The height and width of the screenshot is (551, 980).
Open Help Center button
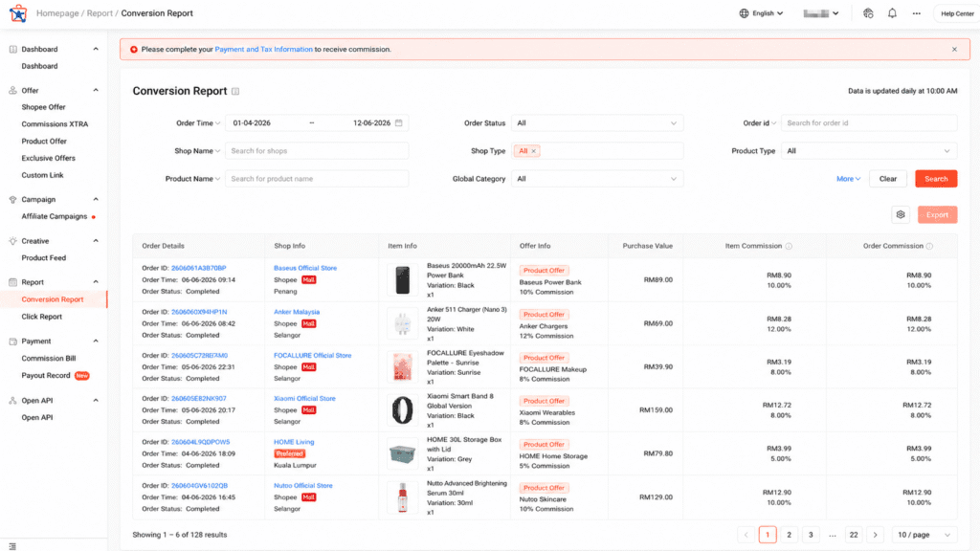pyautogui.click(x=957, y=13)
